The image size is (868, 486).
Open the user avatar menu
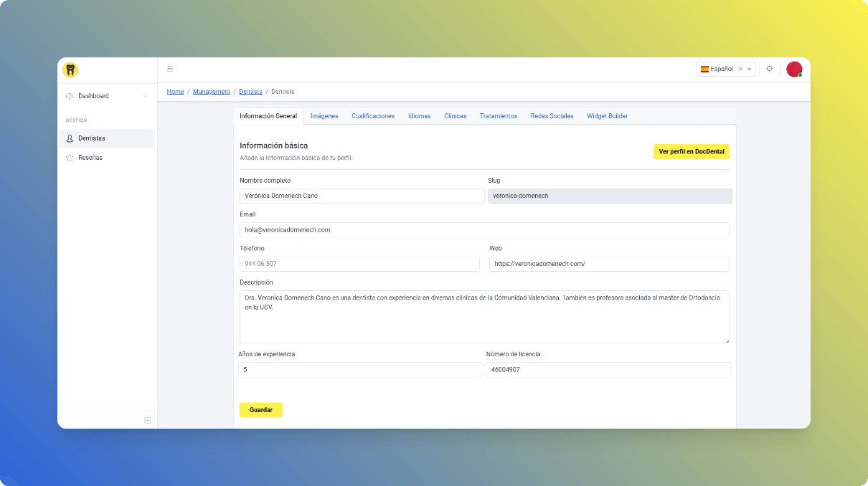[793, 69]
